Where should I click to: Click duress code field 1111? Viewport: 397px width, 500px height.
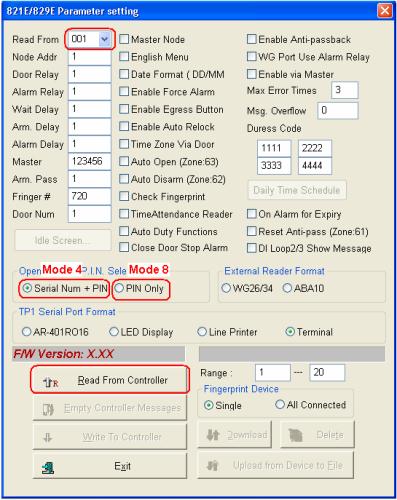[274, 148]
